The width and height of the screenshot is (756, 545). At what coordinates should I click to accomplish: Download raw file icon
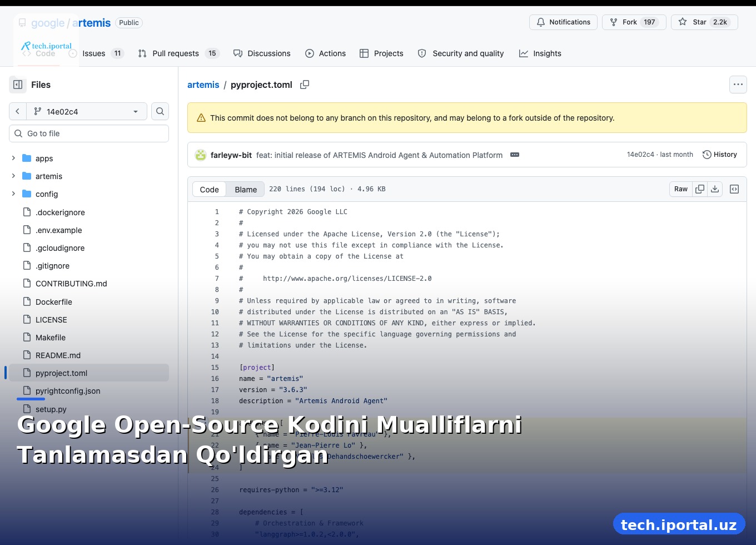(x=715, y=189)
